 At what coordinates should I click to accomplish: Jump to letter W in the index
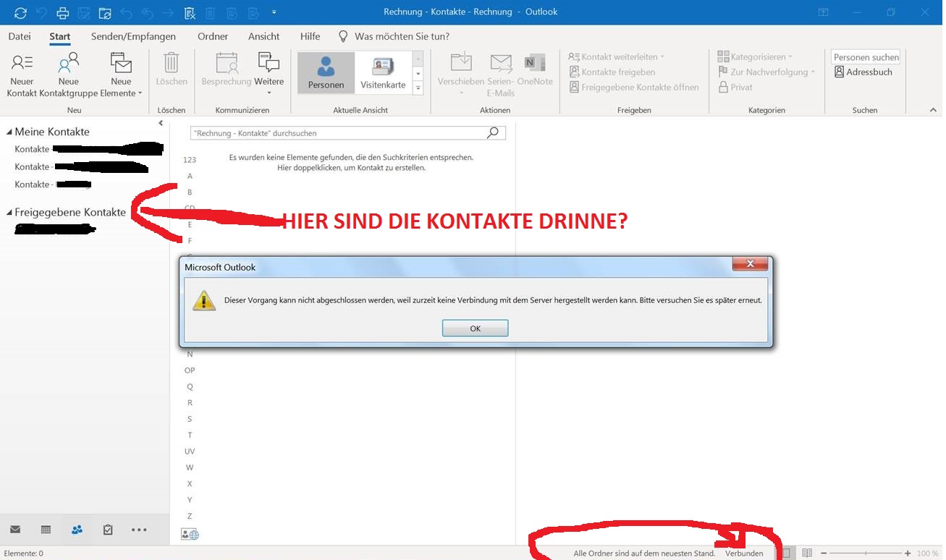tap(190, 467)
